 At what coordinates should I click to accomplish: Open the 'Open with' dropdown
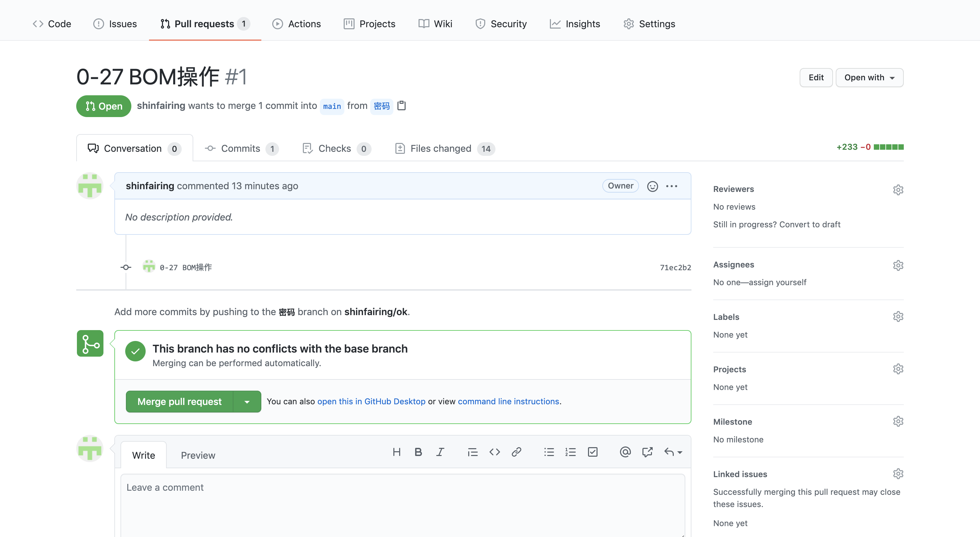pos(869,78)
